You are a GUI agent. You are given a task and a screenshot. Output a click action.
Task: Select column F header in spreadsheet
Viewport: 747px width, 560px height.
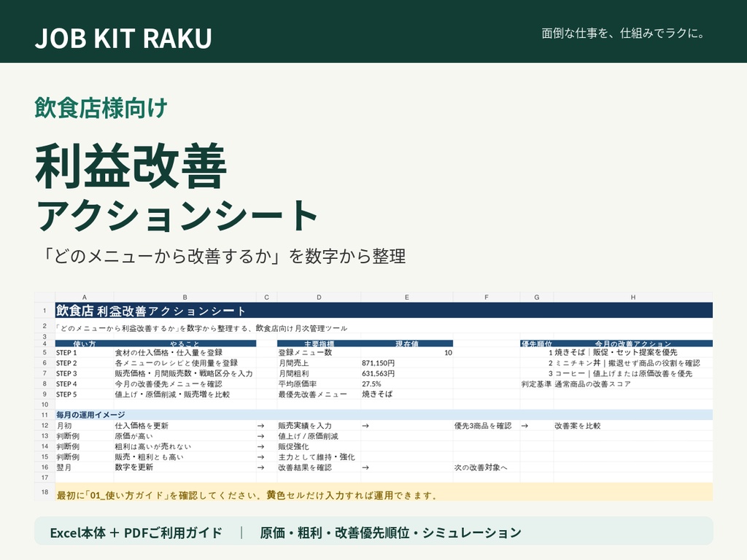coord(487,297)
